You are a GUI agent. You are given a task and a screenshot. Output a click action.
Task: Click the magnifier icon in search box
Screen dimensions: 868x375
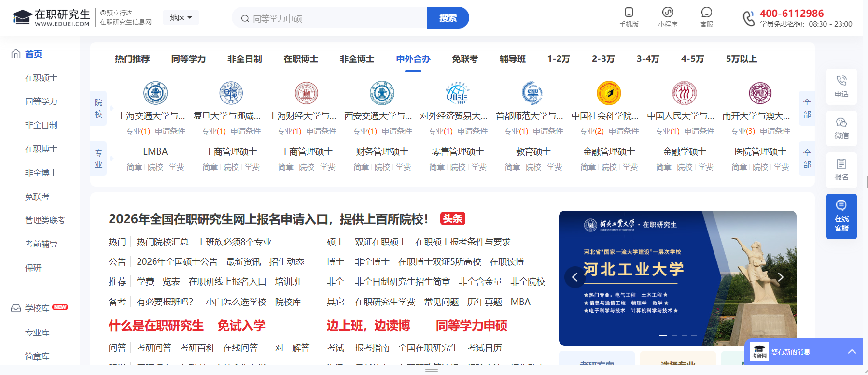245,18
